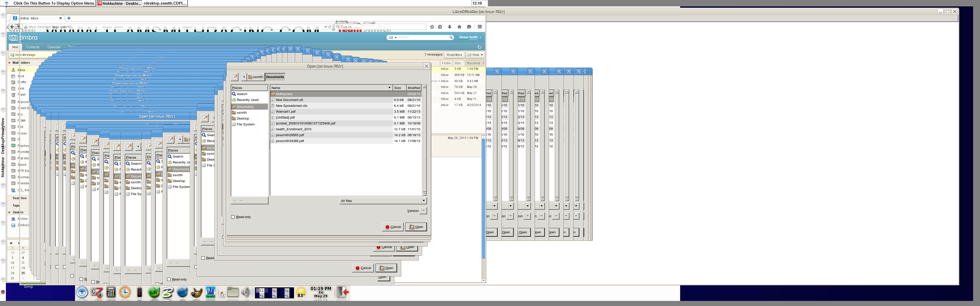Screen dimensions: 980x306
Task: Collapse the Zimlets section
Action: tap(9, 212)
